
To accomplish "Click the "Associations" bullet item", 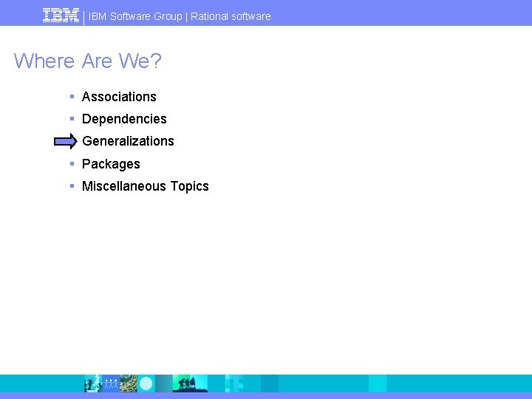I will (119, 97).
